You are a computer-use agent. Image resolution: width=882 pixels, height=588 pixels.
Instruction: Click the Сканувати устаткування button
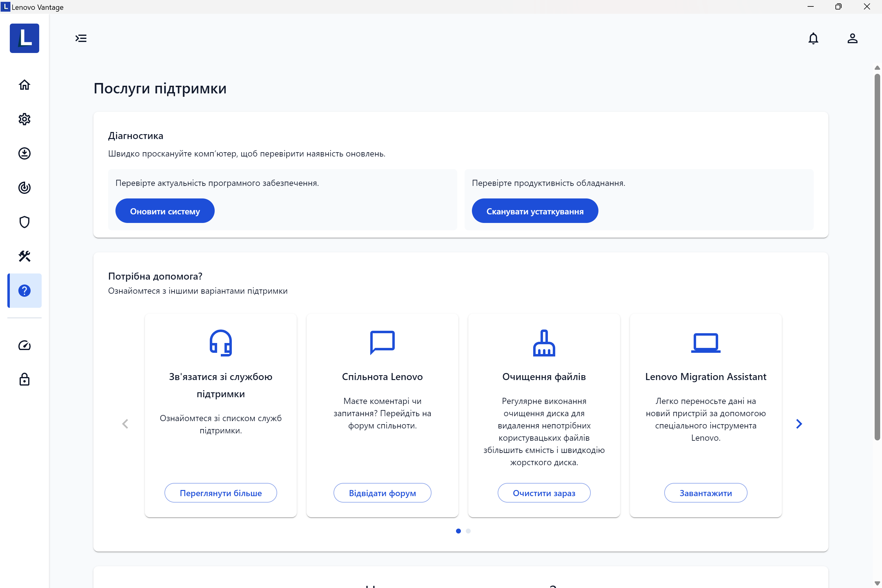(535, 211)
